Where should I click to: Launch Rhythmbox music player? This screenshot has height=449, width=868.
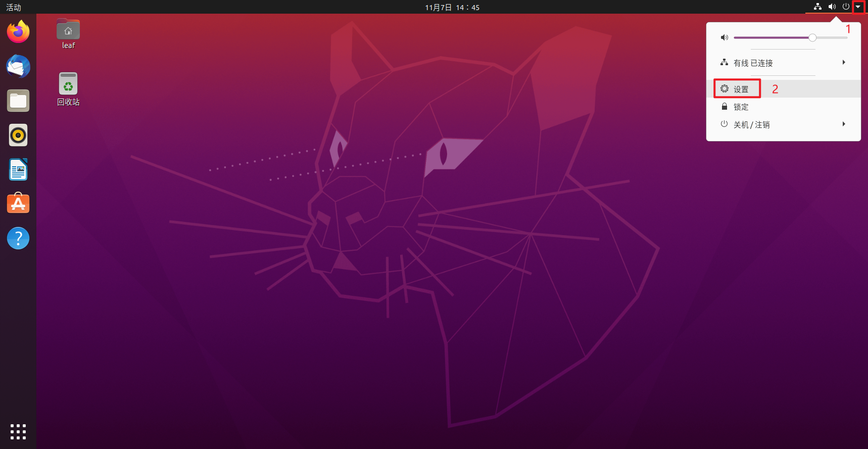coord(18,135)
